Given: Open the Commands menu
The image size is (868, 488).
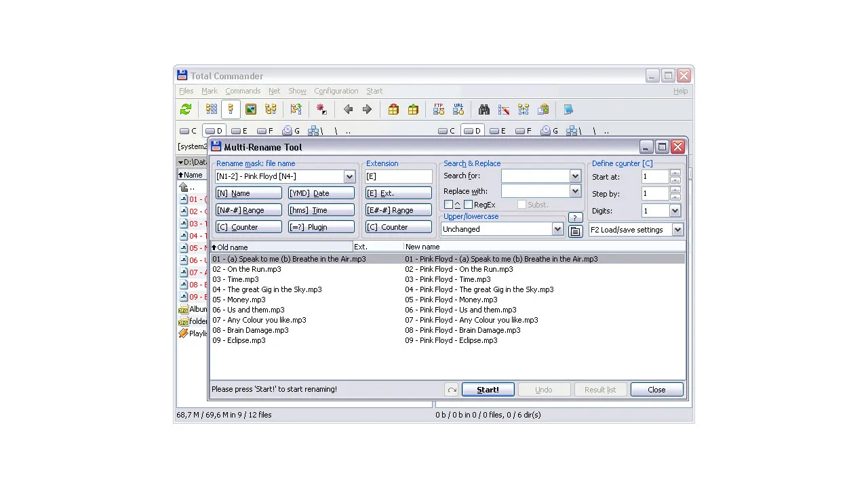Looking at the screenshot, I should (x=243, y=91).
